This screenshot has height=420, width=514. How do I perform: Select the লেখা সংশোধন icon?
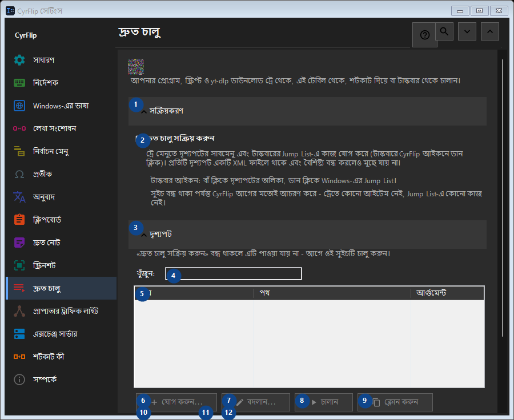[x=19, y=128]
